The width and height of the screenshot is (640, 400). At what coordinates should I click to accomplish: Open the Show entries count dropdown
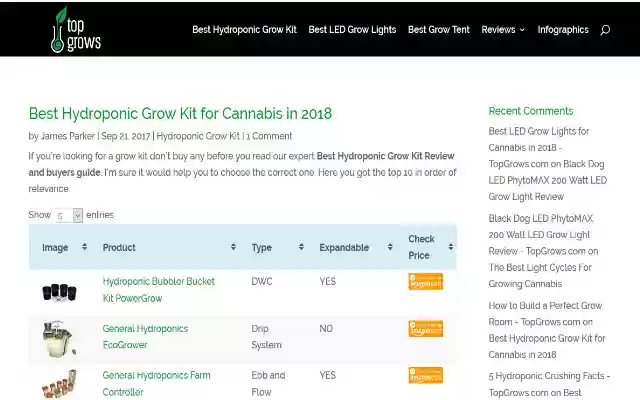click(68, 215)
